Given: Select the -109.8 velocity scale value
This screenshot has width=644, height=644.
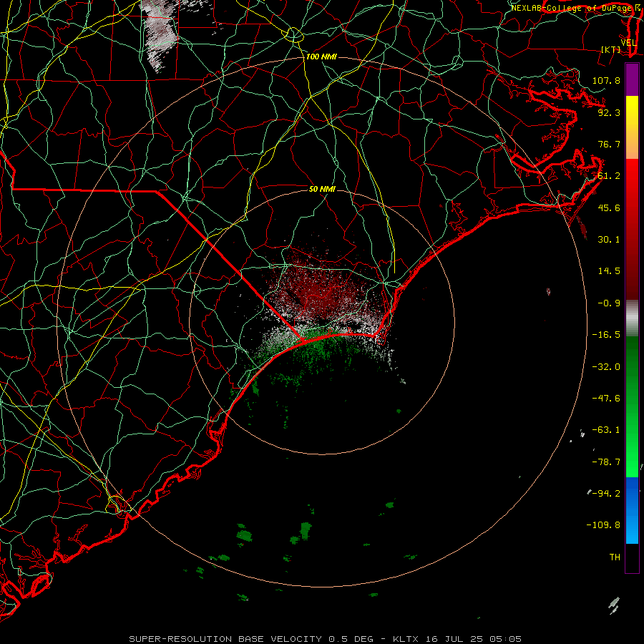Looking at the screenshot, I should [603, 525].
